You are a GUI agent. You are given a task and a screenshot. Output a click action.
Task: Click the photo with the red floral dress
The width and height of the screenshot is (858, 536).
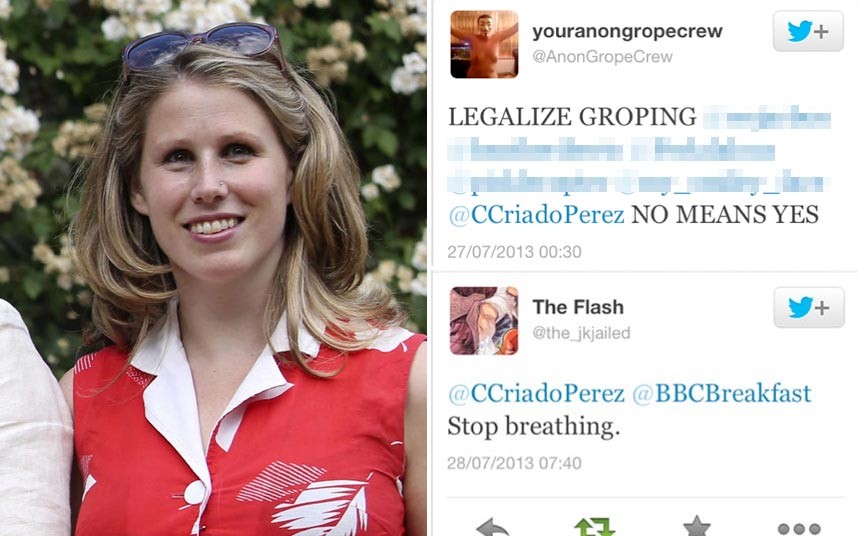213,268
